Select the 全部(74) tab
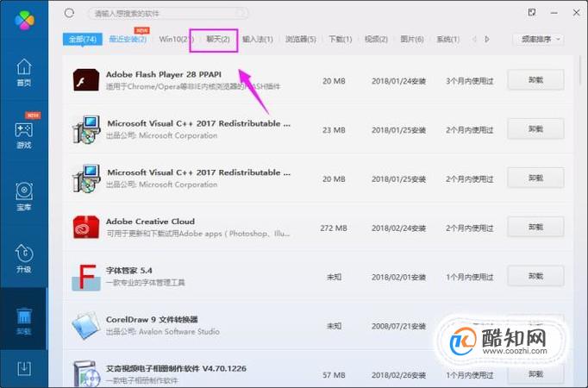588x388 pixels. [x=83, y=39]
